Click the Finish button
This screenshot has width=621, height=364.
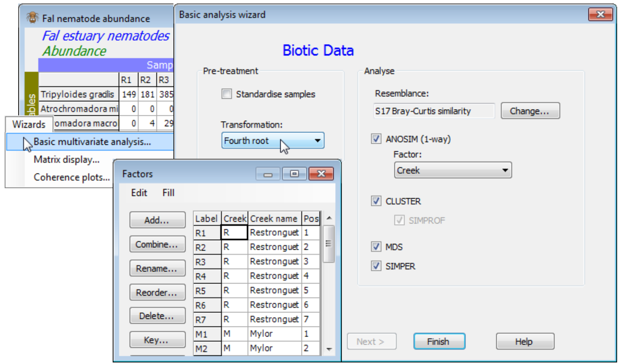click(439, 342)
